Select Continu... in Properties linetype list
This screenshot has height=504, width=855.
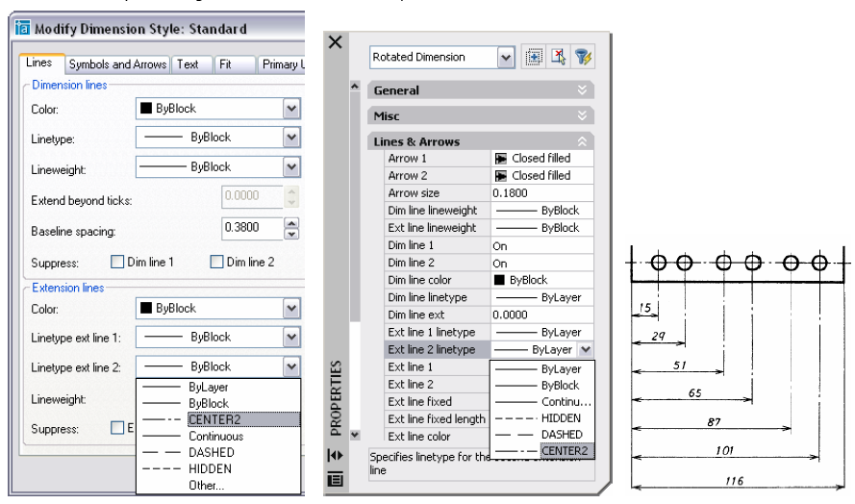pyautogui.click(x=542, y=402)
